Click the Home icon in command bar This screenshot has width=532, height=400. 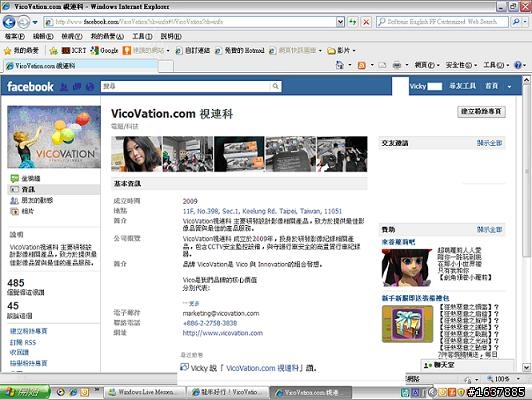(340, 65)
